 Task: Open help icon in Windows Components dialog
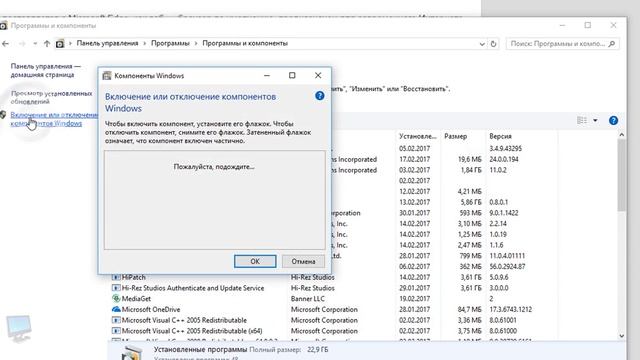tap(320, 96)
